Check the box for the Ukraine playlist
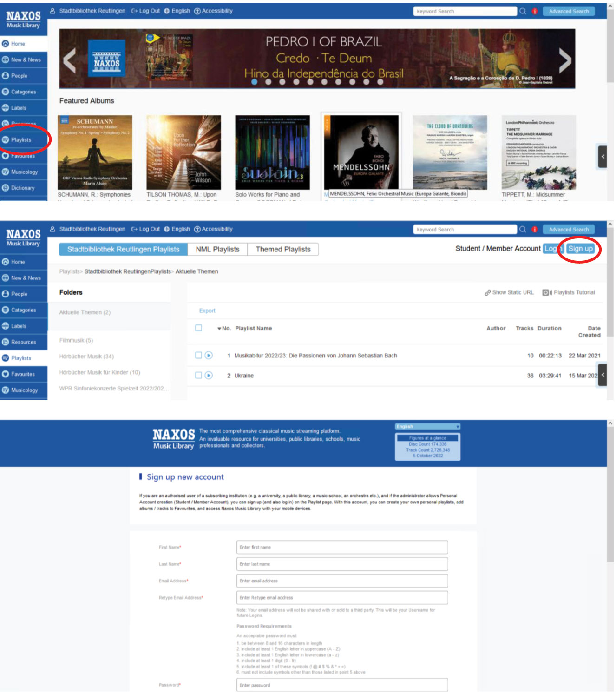This screenshot has width=616, height=694. point(198,376)
